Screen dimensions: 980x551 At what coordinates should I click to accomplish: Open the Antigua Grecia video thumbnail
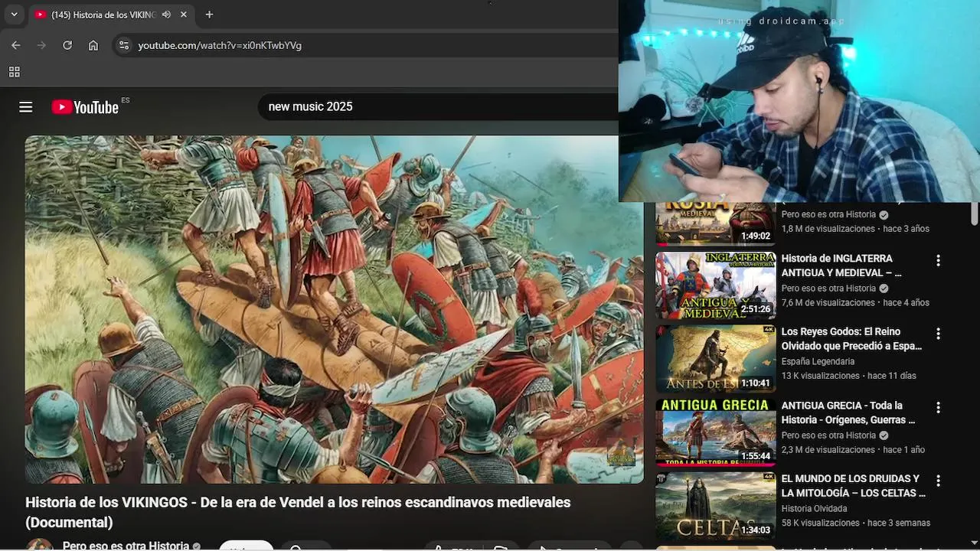[716, 432]
